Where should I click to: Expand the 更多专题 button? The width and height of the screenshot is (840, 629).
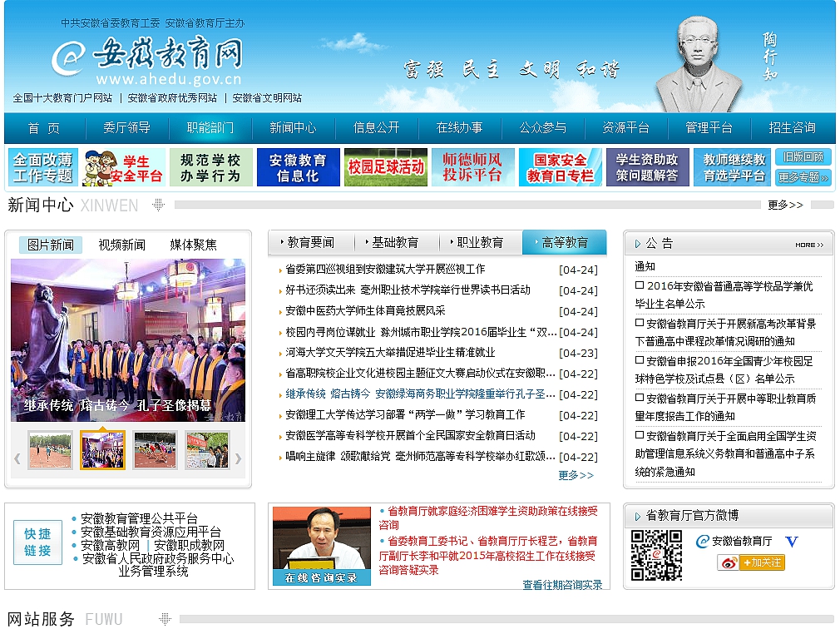click(803, 177)
